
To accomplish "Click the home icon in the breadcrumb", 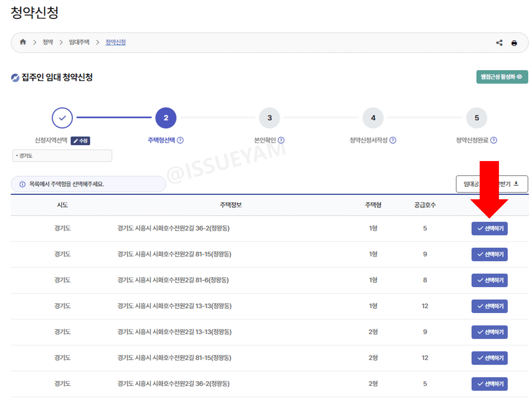I will coord(23,42).
